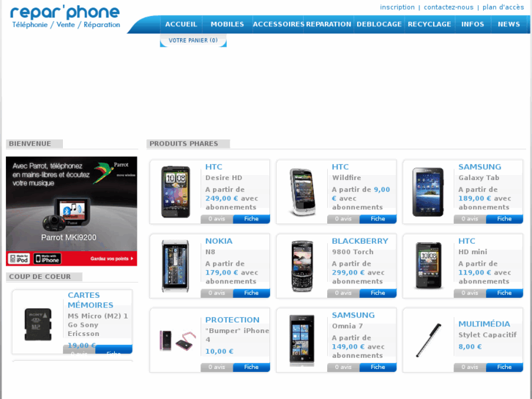Click 0 avis for HTC HD mini
The height and width of the screenshot is (399, 532).
pos(470,293)
